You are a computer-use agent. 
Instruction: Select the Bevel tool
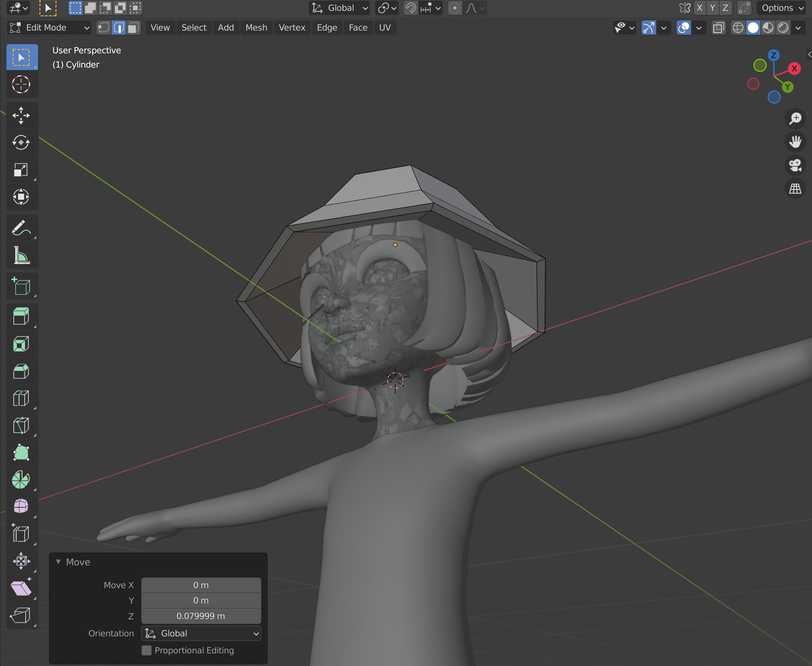click(x=22, y=371)
